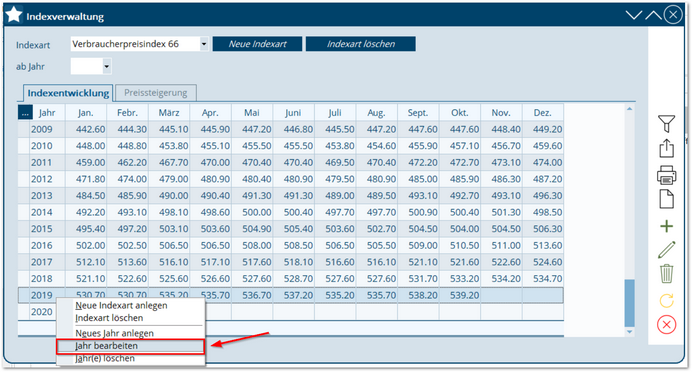Select the 2016 year row
The height and width of the screenshot is (372, 692).
coord(291,245)
